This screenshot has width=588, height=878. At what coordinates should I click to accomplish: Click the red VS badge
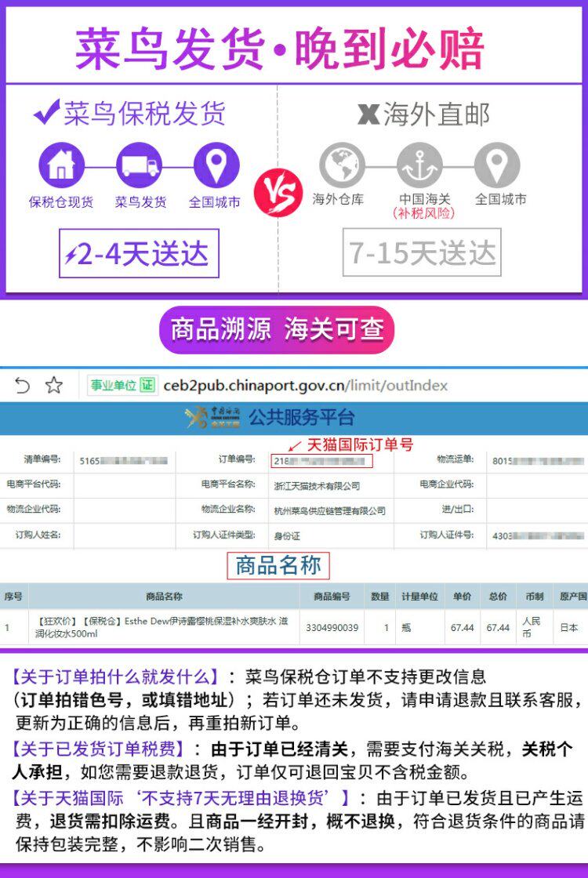tap(278, 192)
